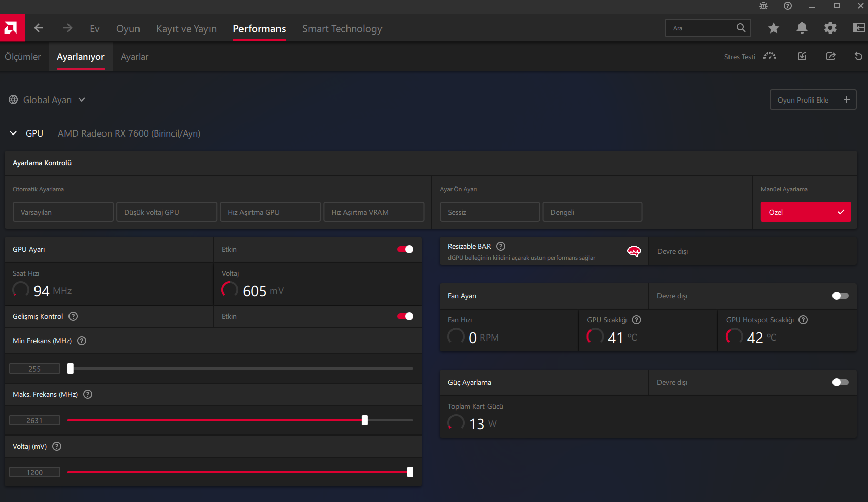The image size is (868, 502).
Task: Open notifications bell icon
Action: [x=802, y=28]
